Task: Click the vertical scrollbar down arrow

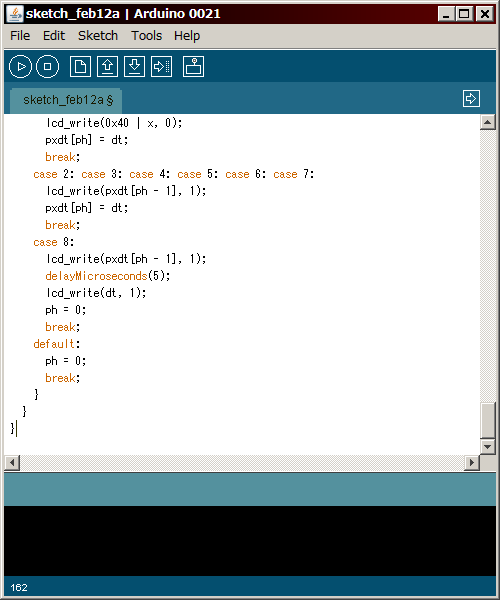Action: coord(488,447)
